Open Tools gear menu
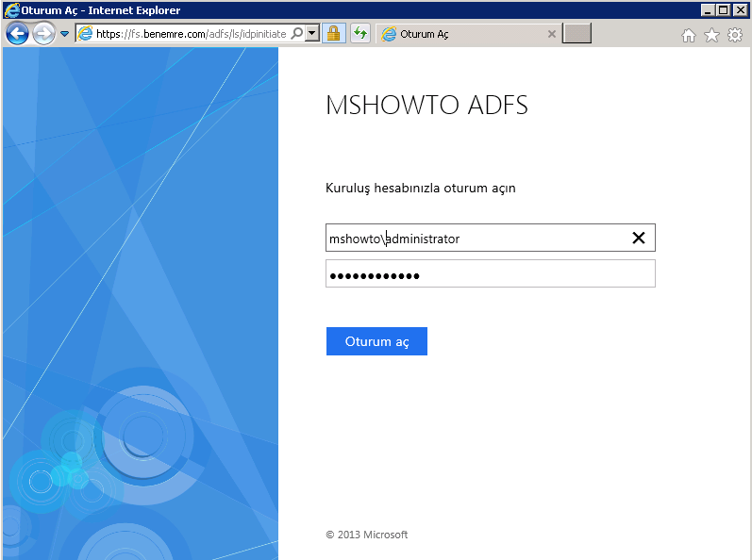 tap(735, 35)
